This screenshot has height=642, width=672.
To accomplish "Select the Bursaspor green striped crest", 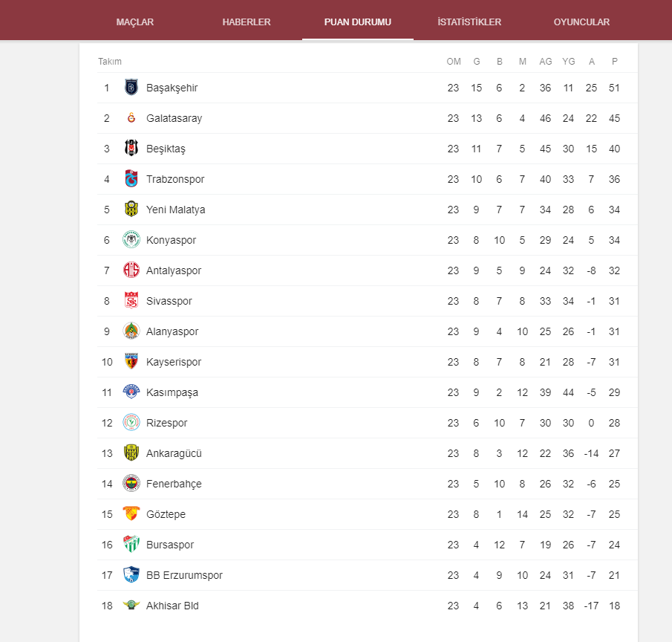I will [x=131, y=544].
